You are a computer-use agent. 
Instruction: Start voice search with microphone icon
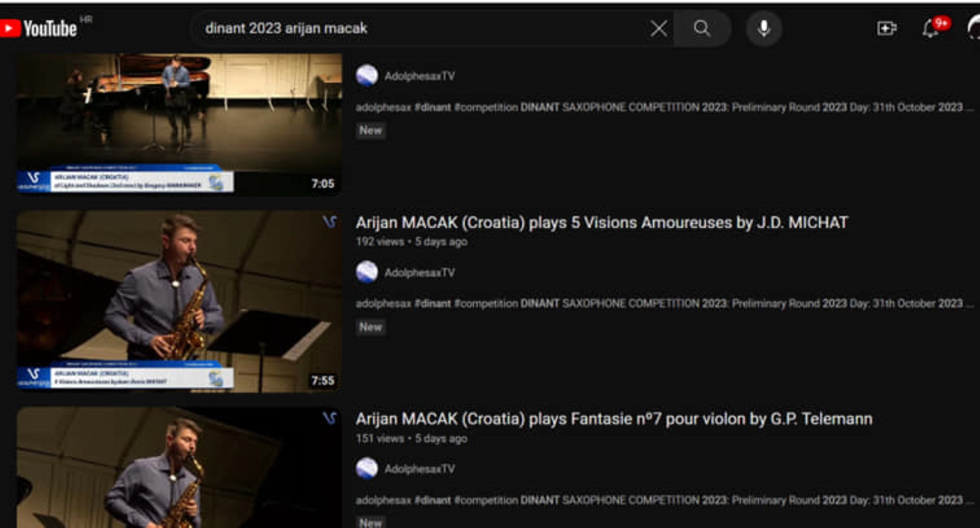(764, 29)
